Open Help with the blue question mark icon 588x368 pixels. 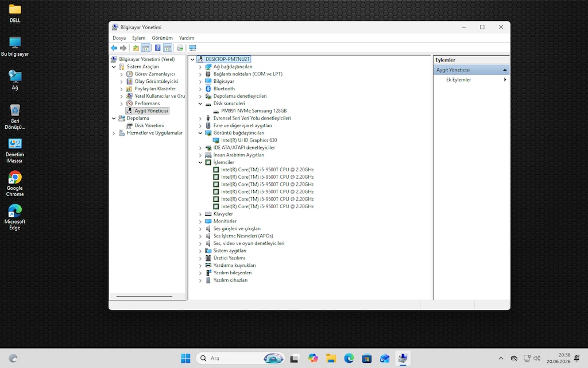pyautogui.click(x=158, y=48)
